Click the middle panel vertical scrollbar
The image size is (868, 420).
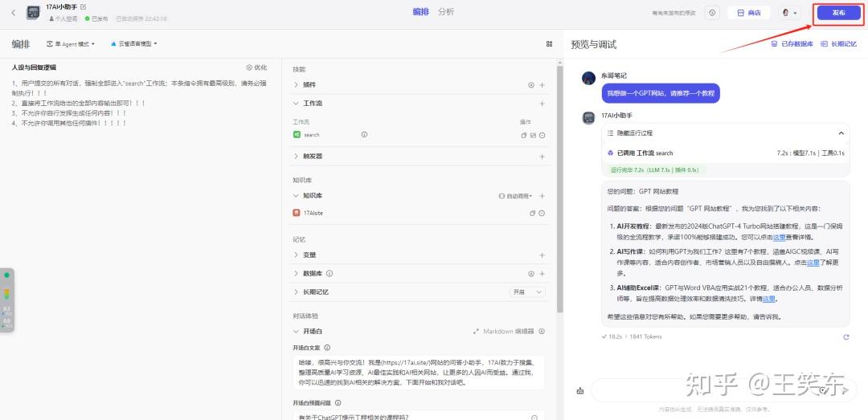[x=559, y=188]
